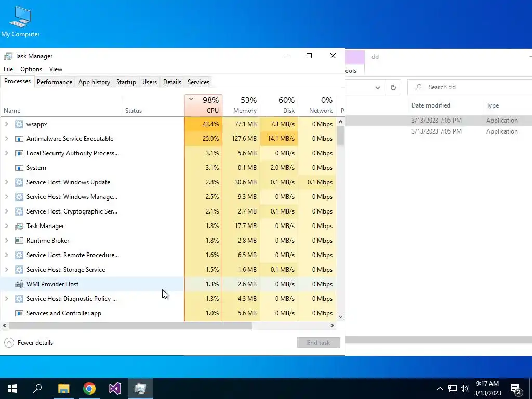Image resolution: width=532 pixels, height=399 pixels.
Task: Open File Explorer from the taskbar
Action: 63,389
